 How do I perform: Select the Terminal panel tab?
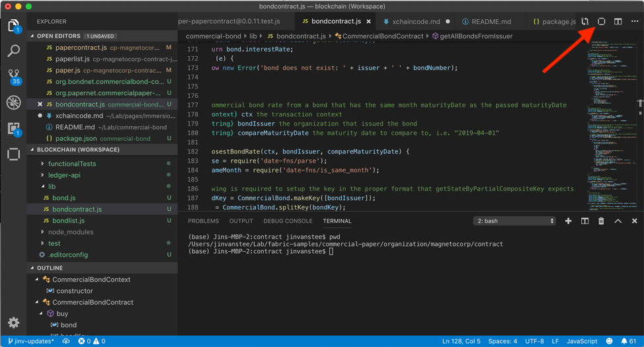[x=337, y=221]
